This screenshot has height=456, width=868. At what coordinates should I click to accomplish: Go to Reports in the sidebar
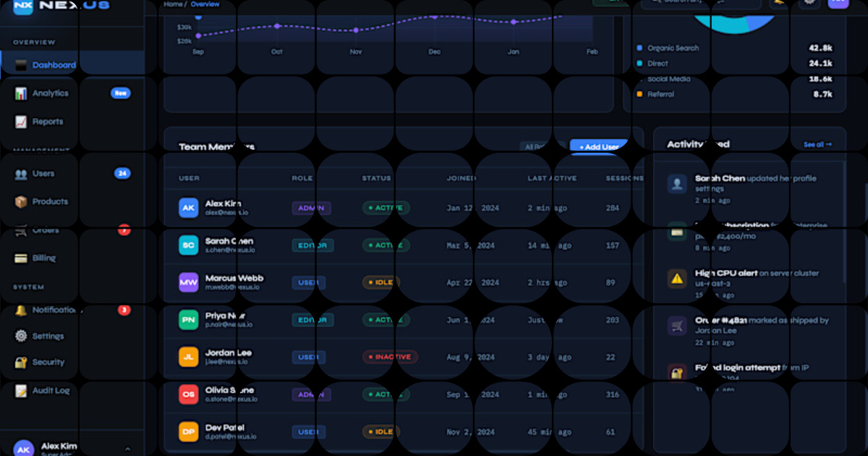click(72, 122)
